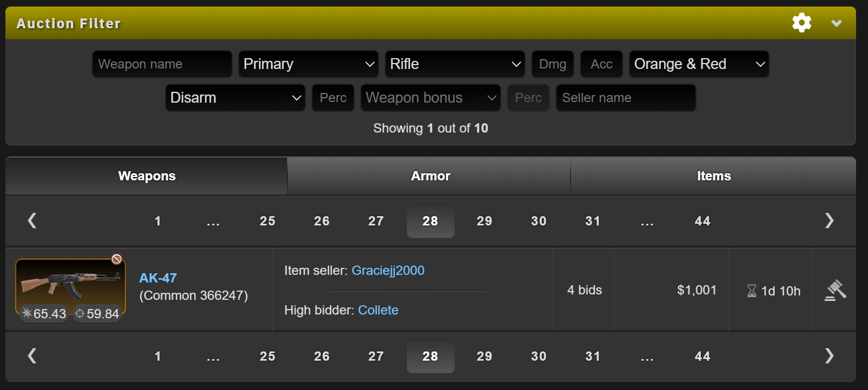Viewport: 868px width, 390px height.
Task: Open seller Graciejj2000's profile
Action: (x=388, y=270)
